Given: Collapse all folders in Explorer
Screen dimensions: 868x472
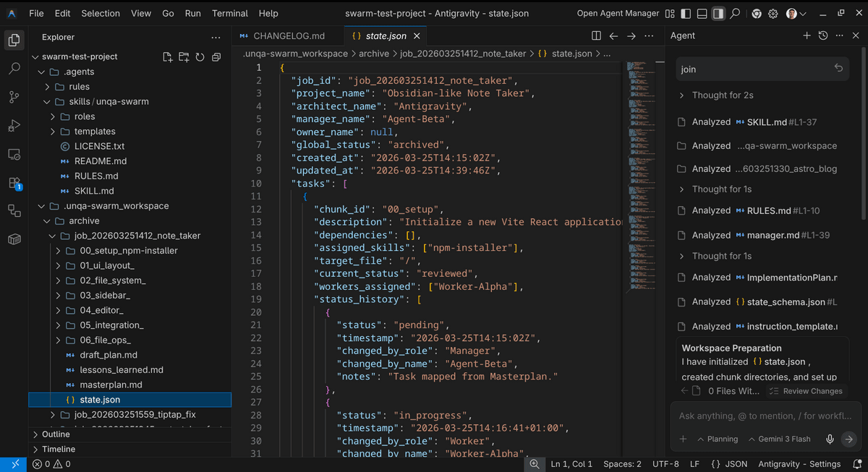Looking at the screenshot, I should pos(216,57).
